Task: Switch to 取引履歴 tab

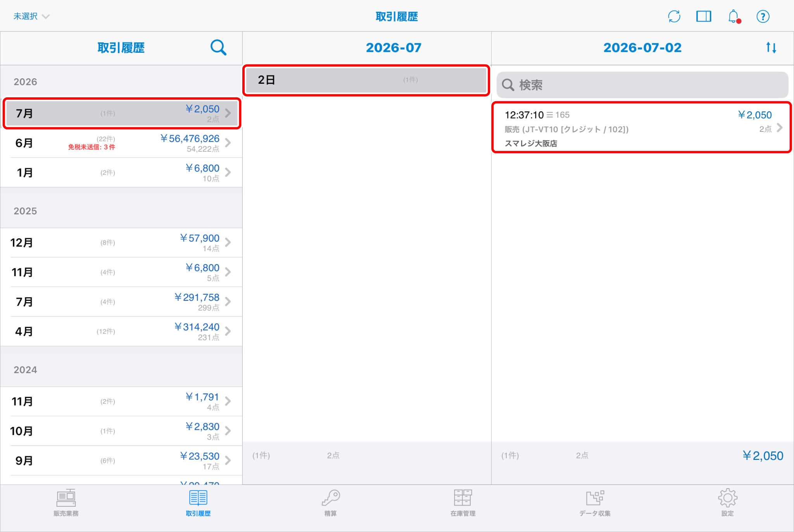Action: pyautogui.click(x=198, y=503)
